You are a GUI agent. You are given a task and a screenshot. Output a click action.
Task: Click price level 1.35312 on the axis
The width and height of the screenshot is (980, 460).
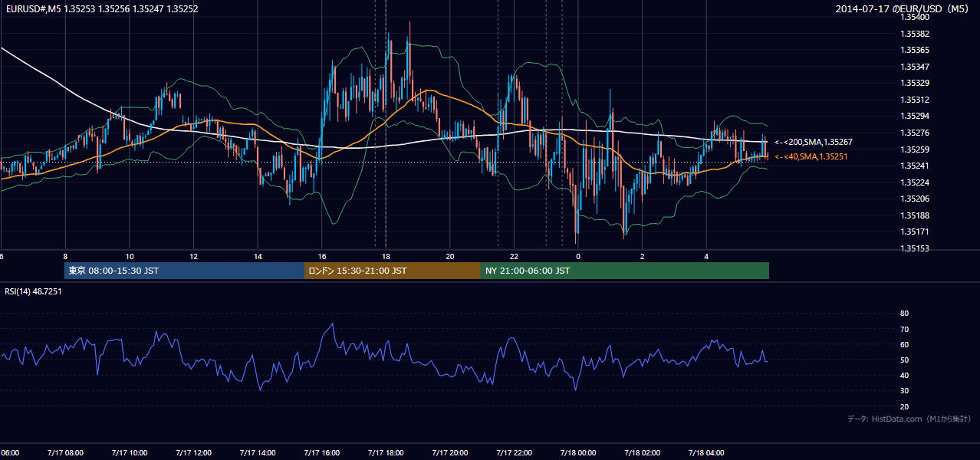(x=916, y=100)
